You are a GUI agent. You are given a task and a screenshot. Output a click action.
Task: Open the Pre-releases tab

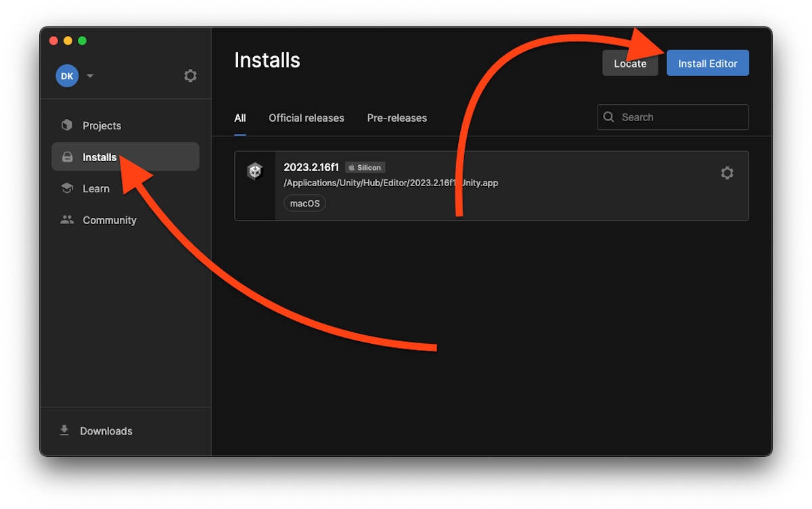pyautogui.click(x=397, y=118)
